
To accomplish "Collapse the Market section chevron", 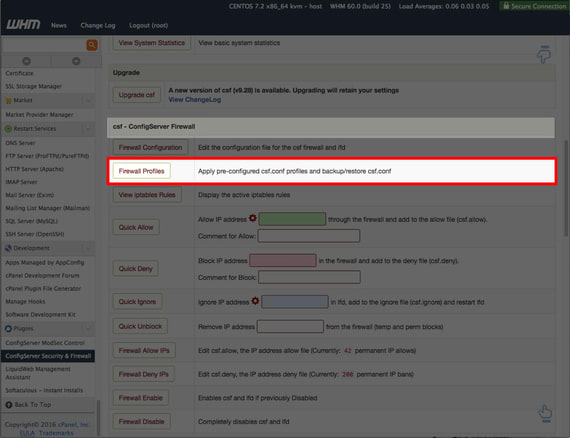I will tap(88, 100).
